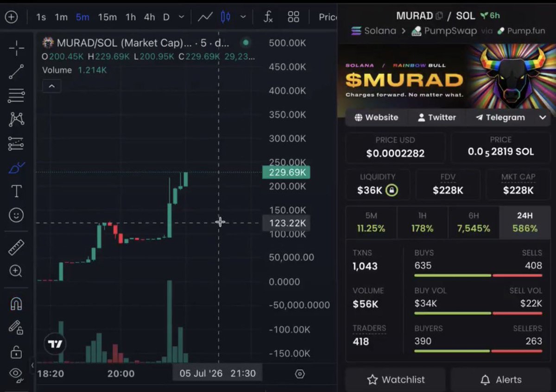Open the token Website link
This screenshot has width=556, height=392.
click(376, 118)
